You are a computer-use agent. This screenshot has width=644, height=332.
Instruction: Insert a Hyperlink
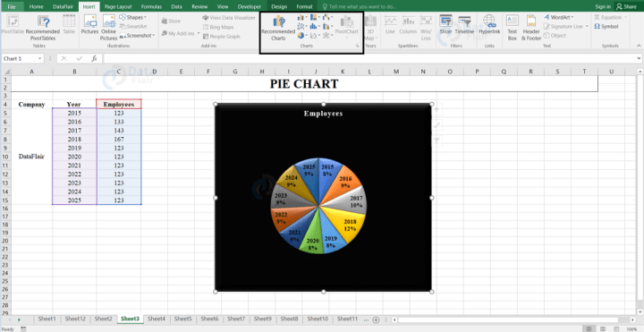click(x=489, y=25)
